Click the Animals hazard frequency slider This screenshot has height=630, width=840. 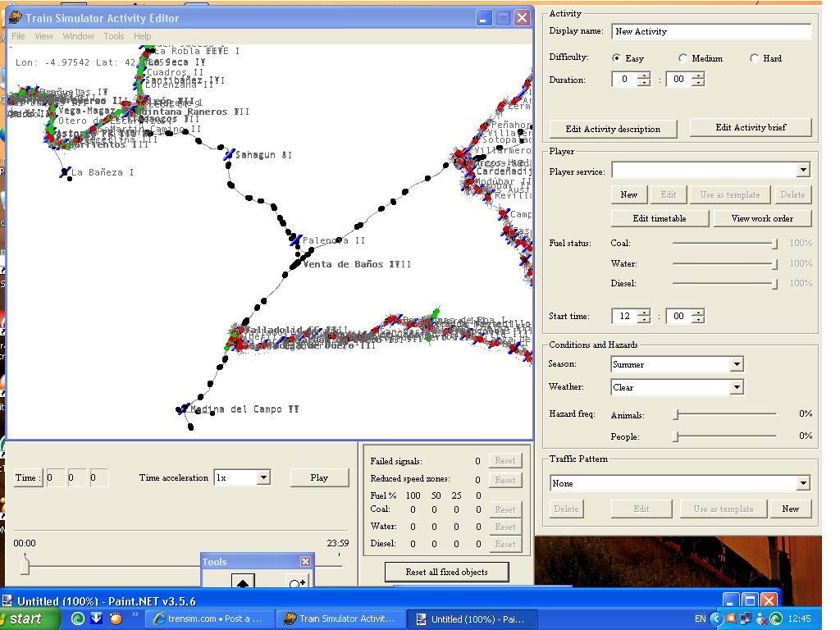[676, 415]
